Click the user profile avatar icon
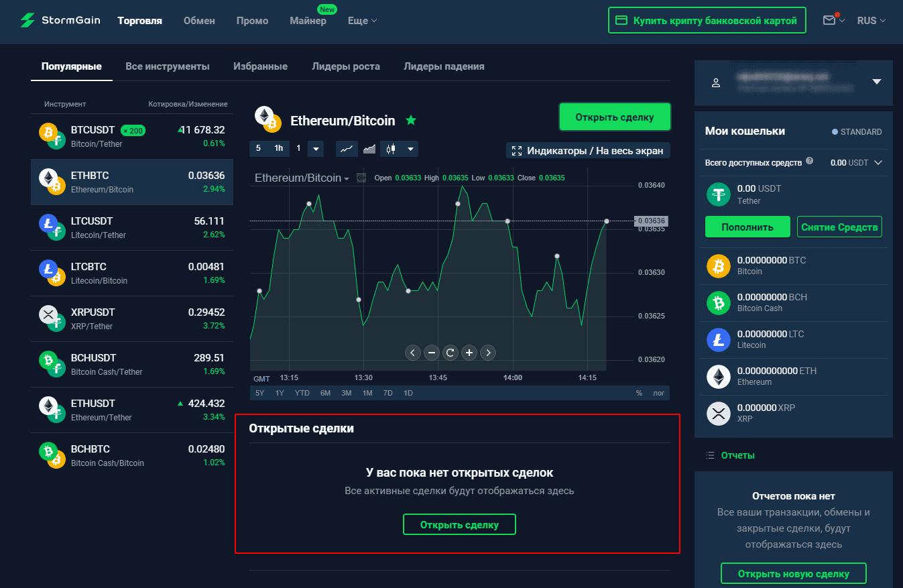Image resolution: width=903 pixels, height=588 pixels. coord(716,82)
